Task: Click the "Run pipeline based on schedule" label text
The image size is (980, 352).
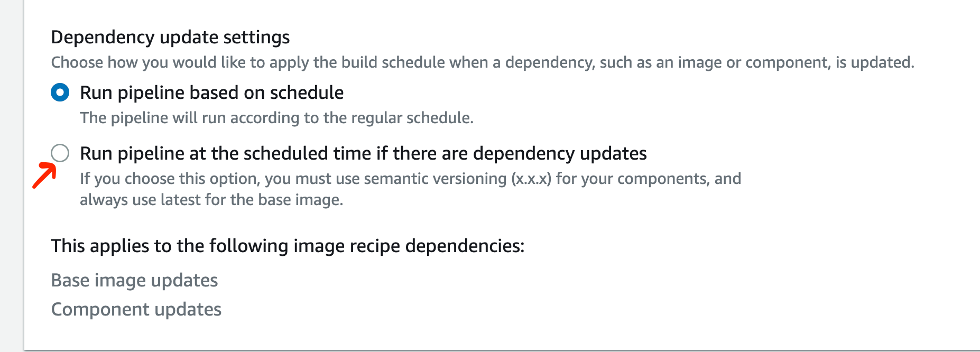Action: [211, 92]
